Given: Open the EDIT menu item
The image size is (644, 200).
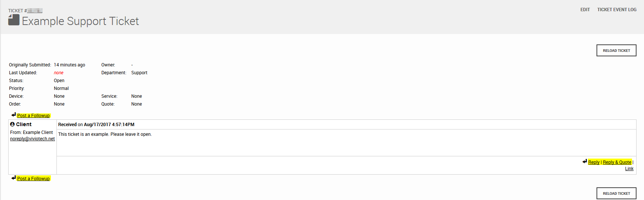Looking at the screenshot, I should pos(585,10).
